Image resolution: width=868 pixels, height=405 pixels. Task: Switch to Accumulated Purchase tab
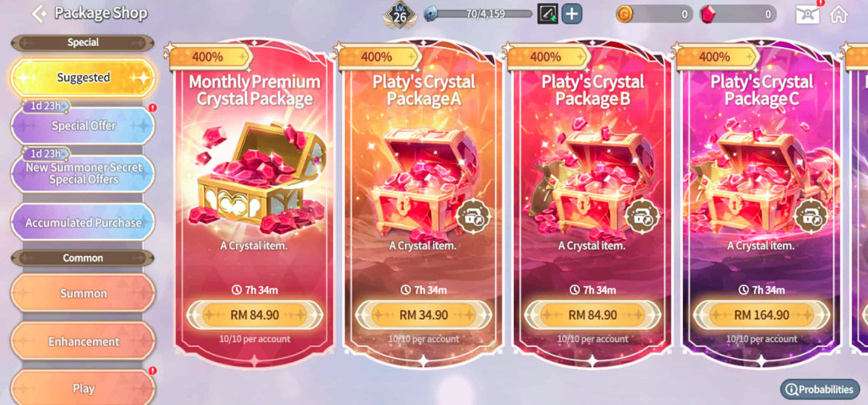[x=83, y=222]
